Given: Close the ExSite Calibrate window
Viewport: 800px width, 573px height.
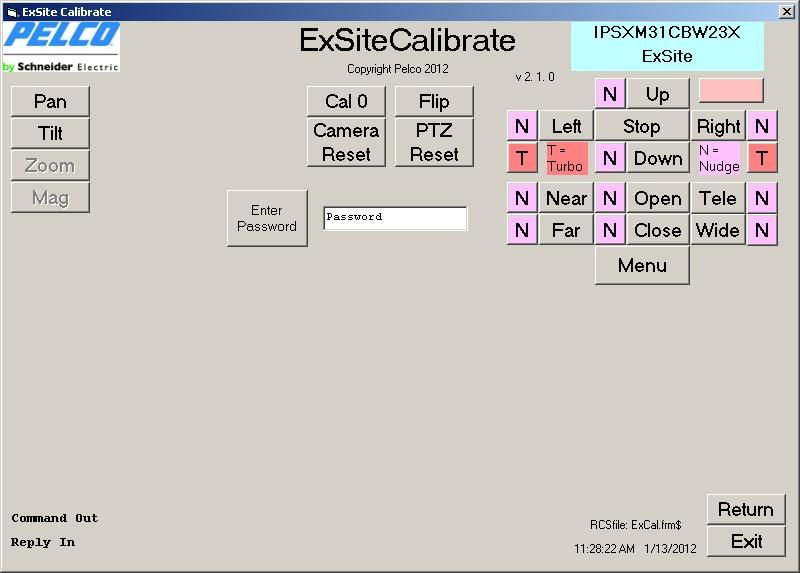Looking at the screenshot, I should (787, 12).
